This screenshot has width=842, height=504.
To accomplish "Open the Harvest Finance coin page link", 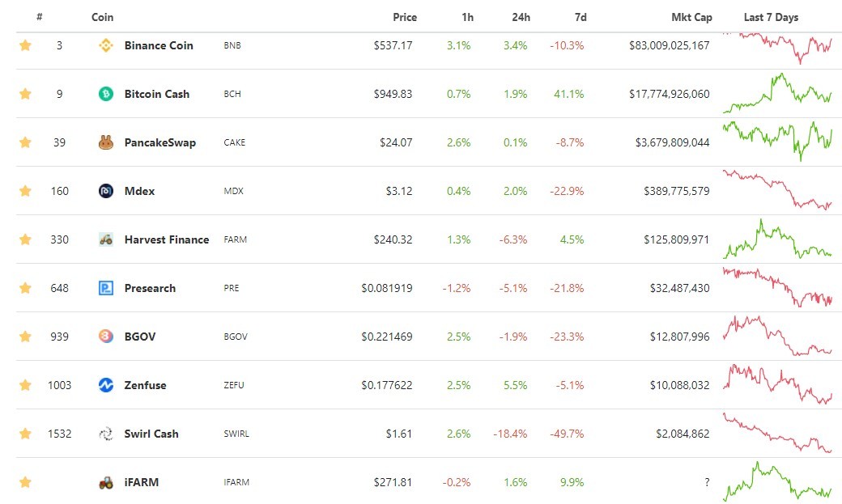I will [167, 239].
